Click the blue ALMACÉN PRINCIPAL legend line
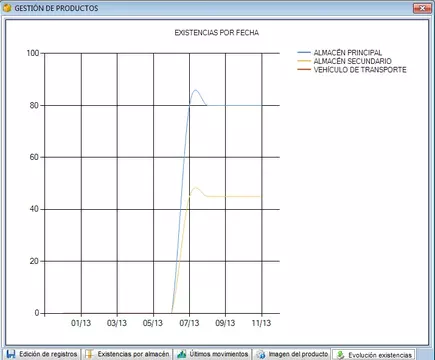Viewport: 435px width, 360px height. 304,53
